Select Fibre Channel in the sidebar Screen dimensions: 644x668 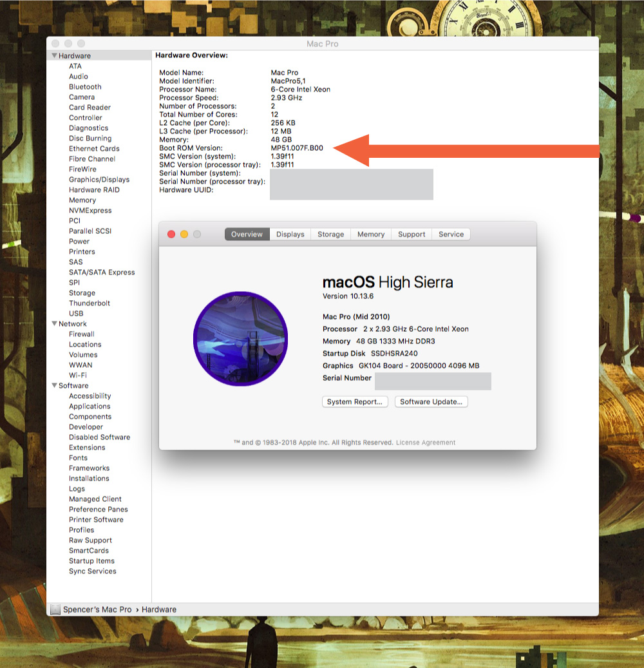[x=92, y=159]
